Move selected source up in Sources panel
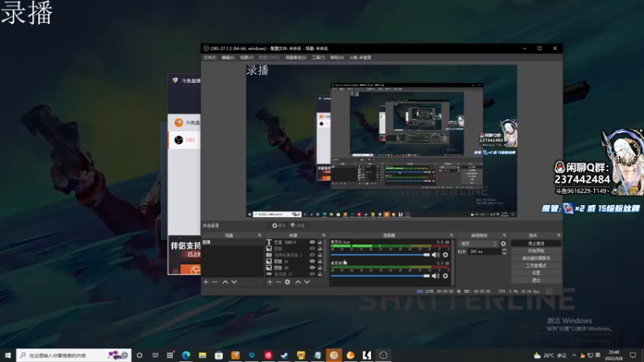The image size is (644, 362). pyautogui.click(x=298, y=282)
